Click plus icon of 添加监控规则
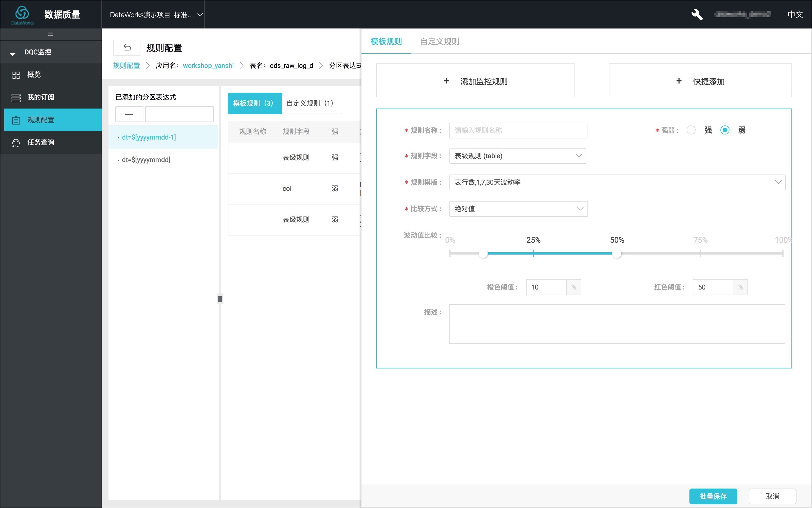The image size is (812, 508). tap(446, 81)
